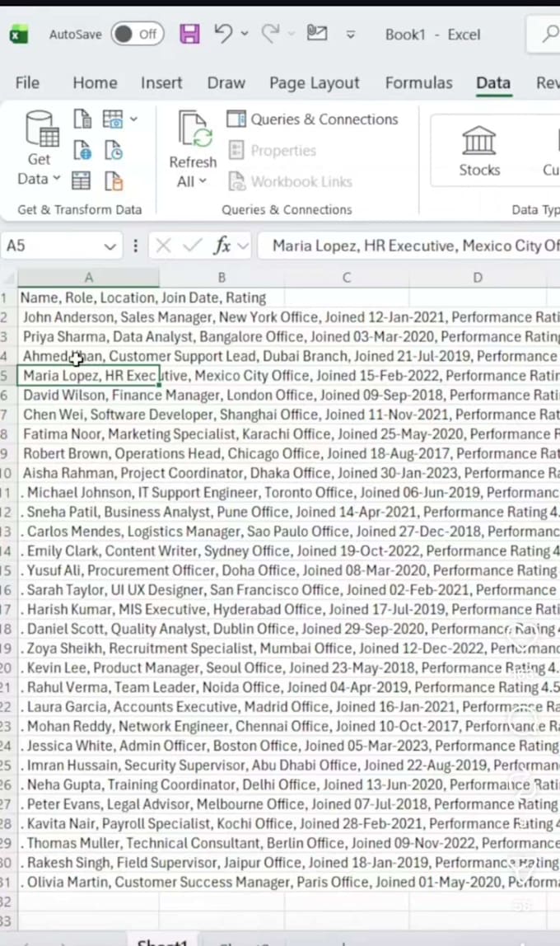
Task: Switch to the Home tab
Action: (x=95, y=82)
